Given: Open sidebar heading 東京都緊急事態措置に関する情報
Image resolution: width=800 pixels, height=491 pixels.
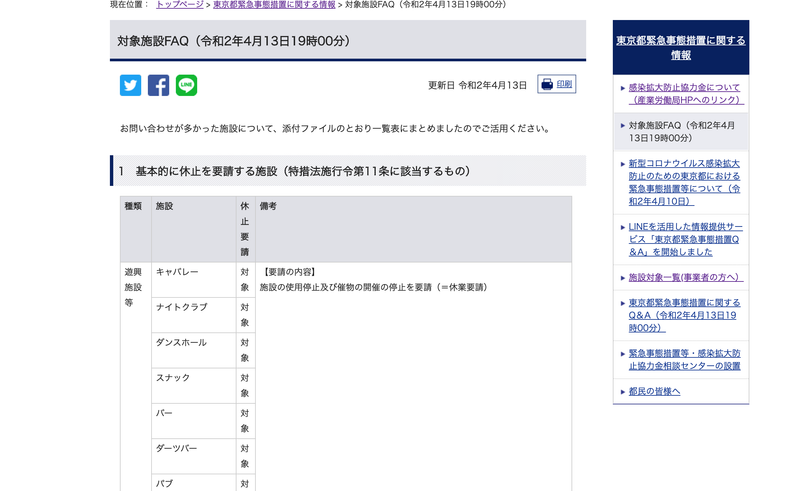Looking at the screenshot, I should 681,47.
